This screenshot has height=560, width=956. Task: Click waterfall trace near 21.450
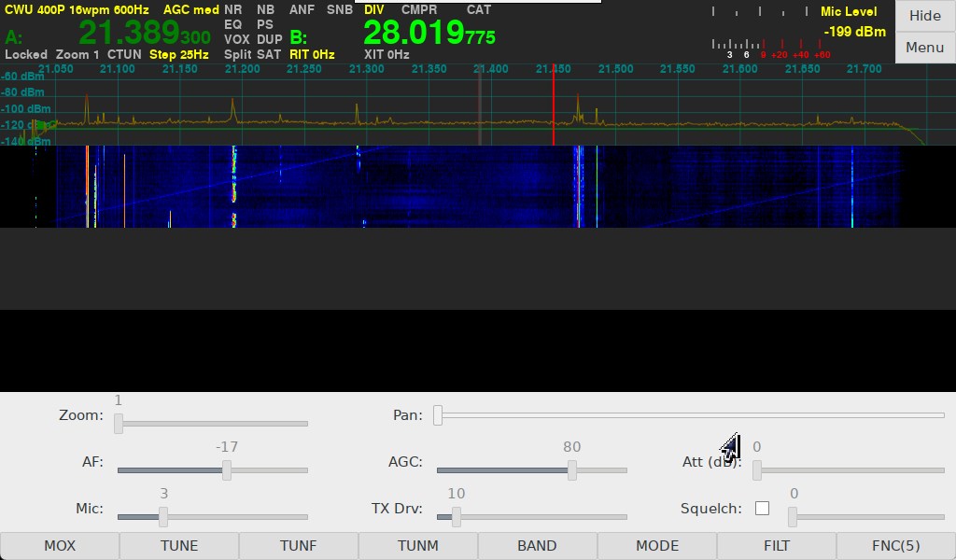pos(578,187)
